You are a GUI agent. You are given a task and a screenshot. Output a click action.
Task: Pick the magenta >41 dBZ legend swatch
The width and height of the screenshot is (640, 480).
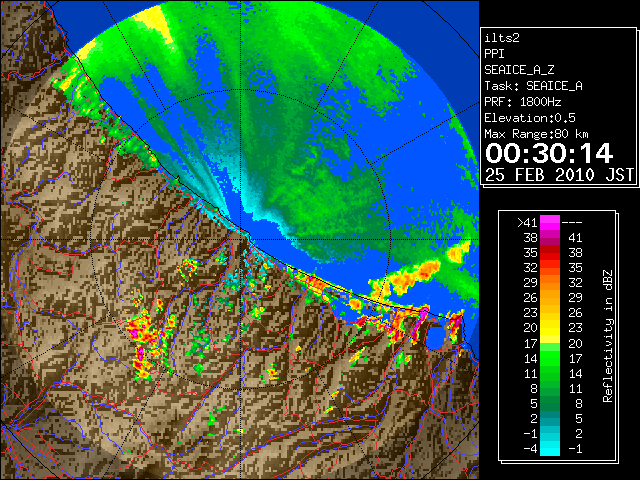click(x=550, y=222)
